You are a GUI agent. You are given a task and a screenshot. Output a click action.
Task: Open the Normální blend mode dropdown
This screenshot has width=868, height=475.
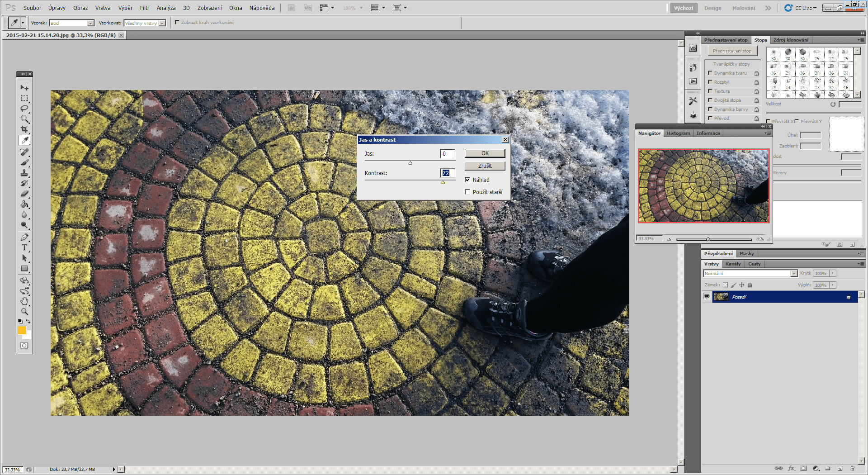pos(794,273)
